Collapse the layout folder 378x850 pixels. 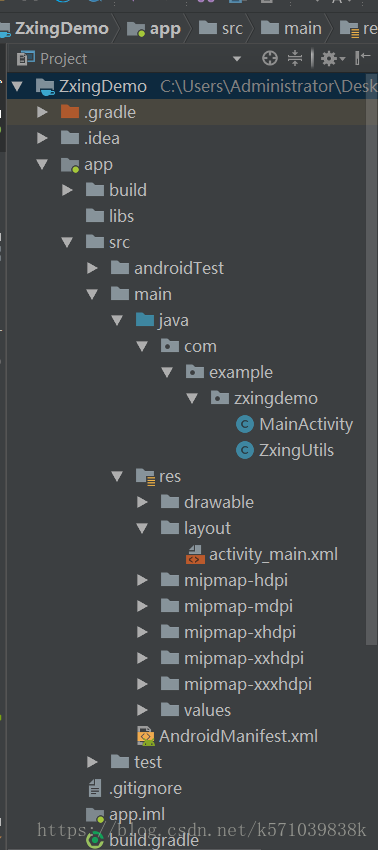tap(142, 529)
